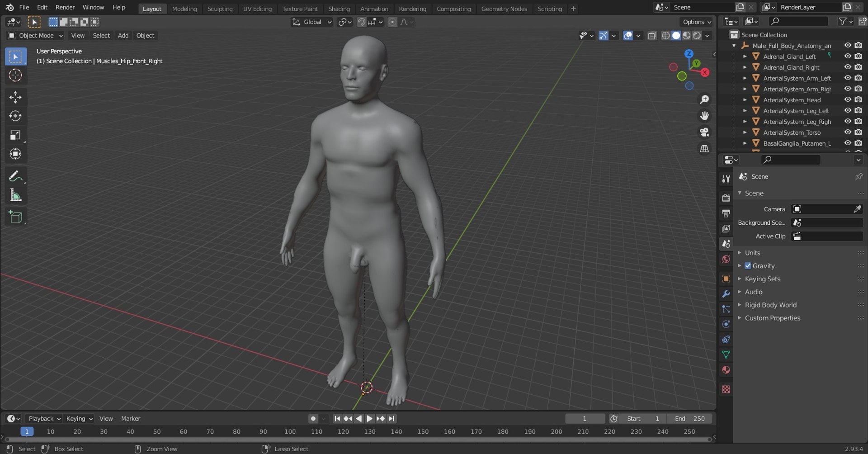Open the Modifier properties wrench tab

[726, 294]
